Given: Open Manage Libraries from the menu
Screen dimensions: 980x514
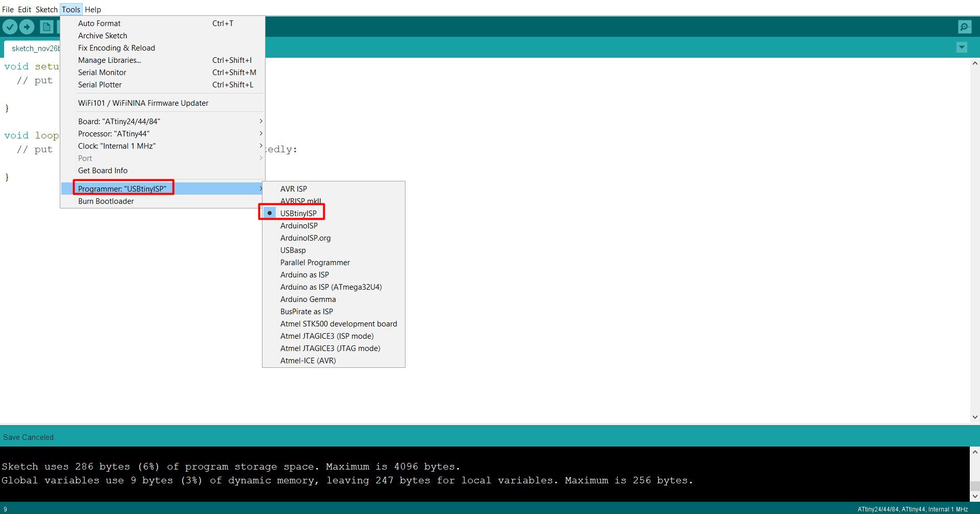Looking at the screenshot, I should point(163,60).
